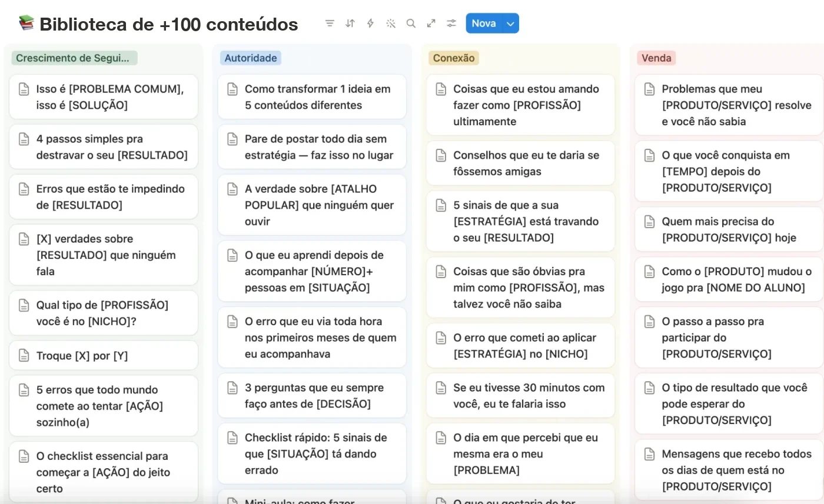This screenshot has height=504, width=824.
Task: Click page icon on 'Qual tipo de [PROFISSÃO]' card
Action: [24, 306]
